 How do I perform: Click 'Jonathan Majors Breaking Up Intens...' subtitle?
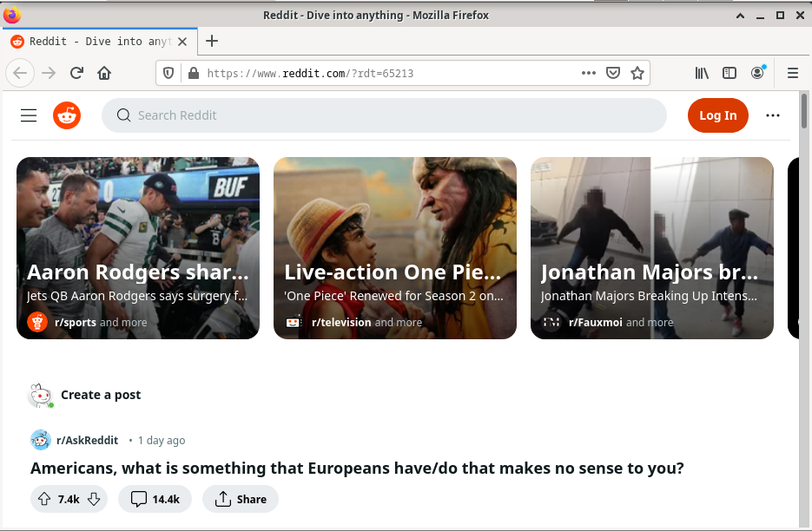649,296
